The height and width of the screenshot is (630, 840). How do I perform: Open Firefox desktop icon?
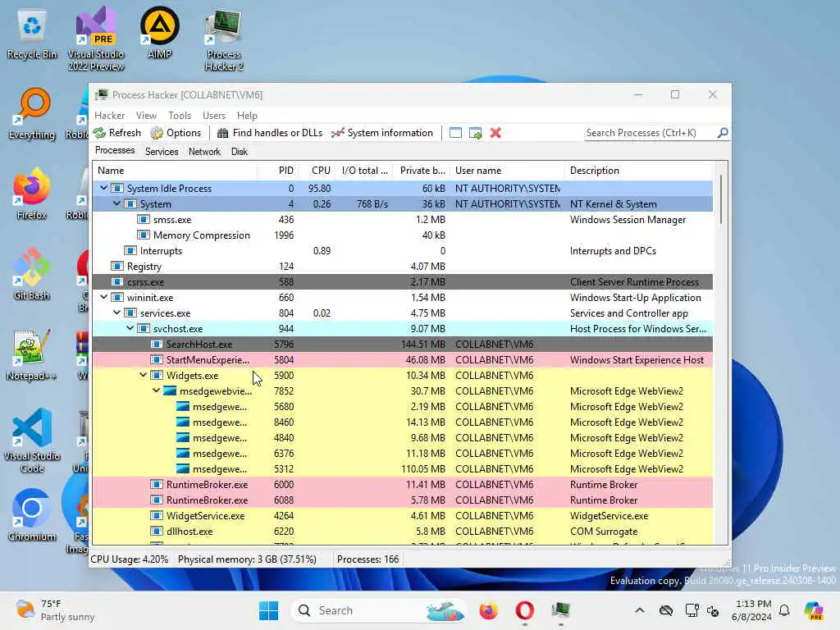tap(32, 194)
